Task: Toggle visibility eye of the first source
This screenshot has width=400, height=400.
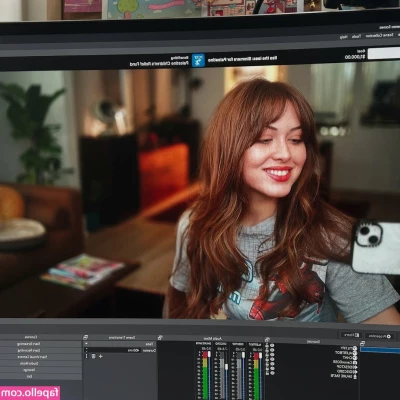Action: pos(272,345)
